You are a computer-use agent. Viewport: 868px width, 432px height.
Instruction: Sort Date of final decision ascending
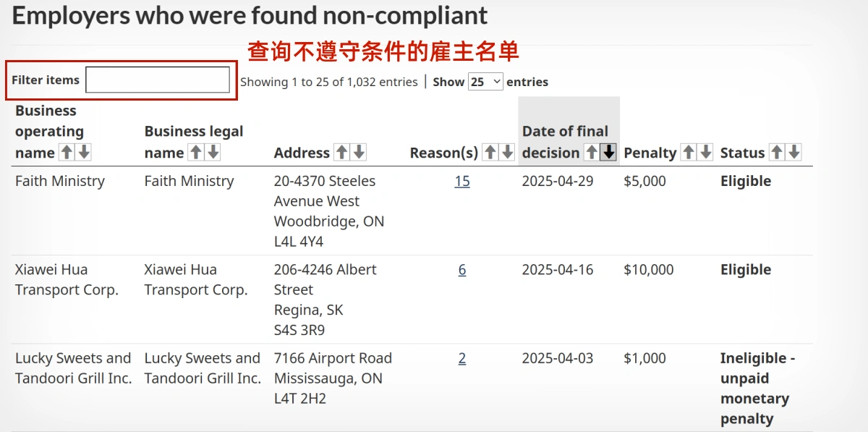coord(591,152)
